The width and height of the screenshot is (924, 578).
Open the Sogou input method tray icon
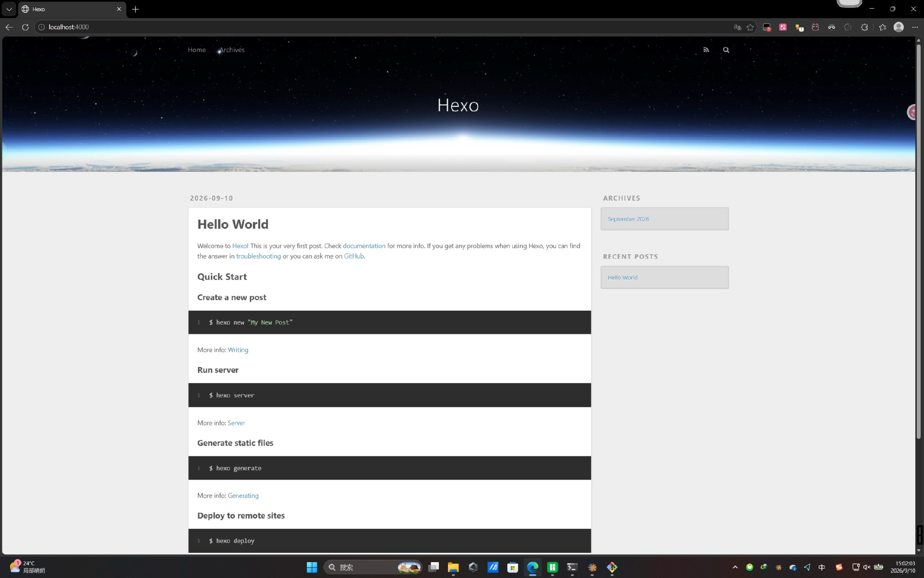click(839, 567)
